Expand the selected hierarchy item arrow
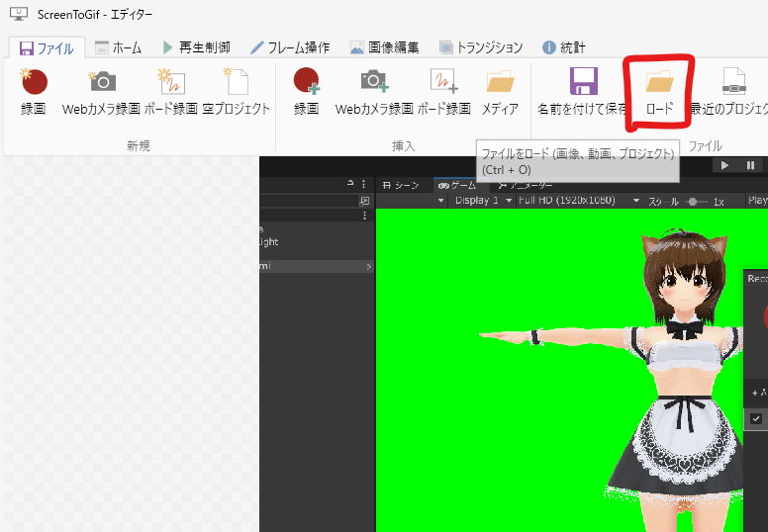Viewport: 768px width, 532px height. tap(369, 267)
